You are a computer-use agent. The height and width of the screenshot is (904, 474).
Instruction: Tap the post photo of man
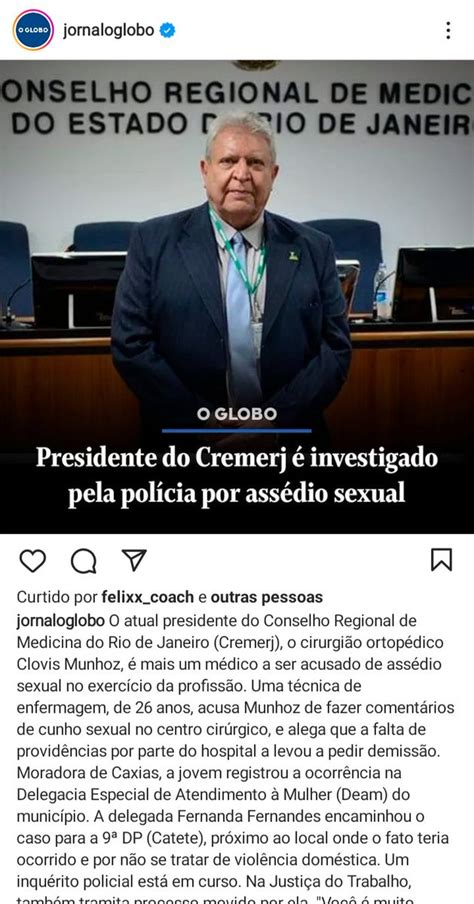pyautogui.click(x=237, y=296)
